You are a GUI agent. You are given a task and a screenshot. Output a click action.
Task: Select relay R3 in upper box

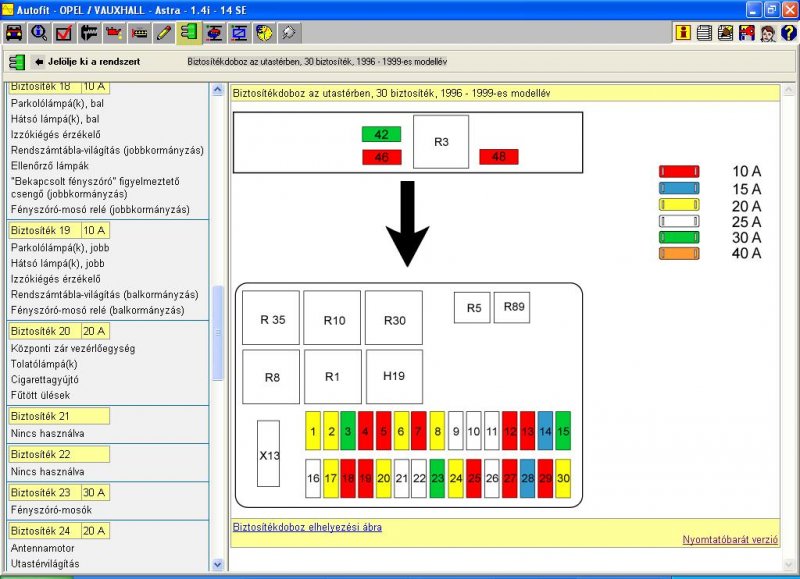pos(441,142)
